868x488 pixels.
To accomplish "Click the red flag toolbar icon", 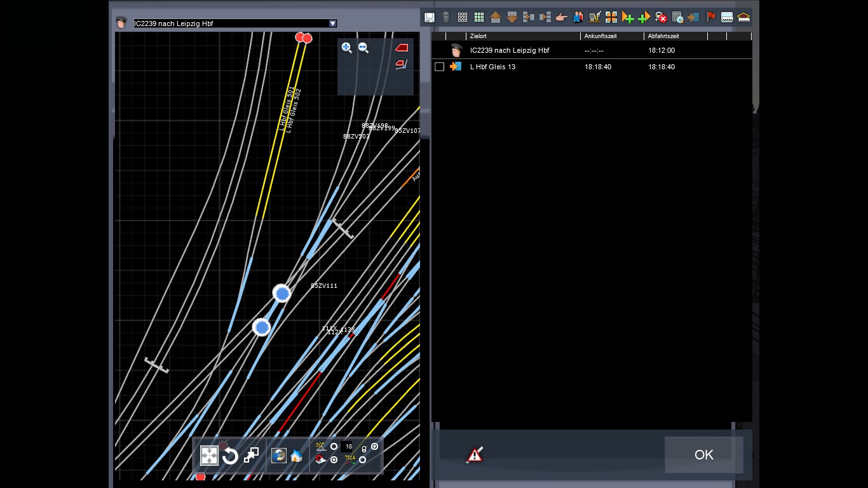I will pyautogui.click(x=711, y=17).
